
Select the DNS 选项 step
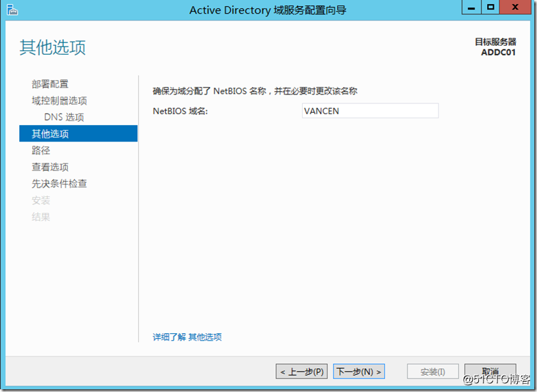64,117
